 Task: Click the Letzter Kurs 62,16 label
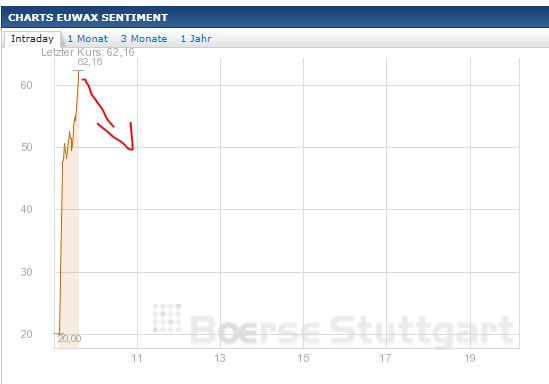pyautogui.click(x=88, y=52)
